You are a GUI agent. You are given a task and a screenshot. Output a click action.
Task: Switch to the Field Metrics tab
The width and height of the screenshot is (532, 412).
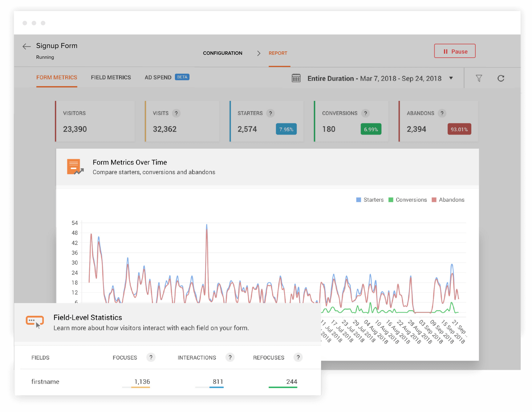pyautogui.click(x=111, y=78)
